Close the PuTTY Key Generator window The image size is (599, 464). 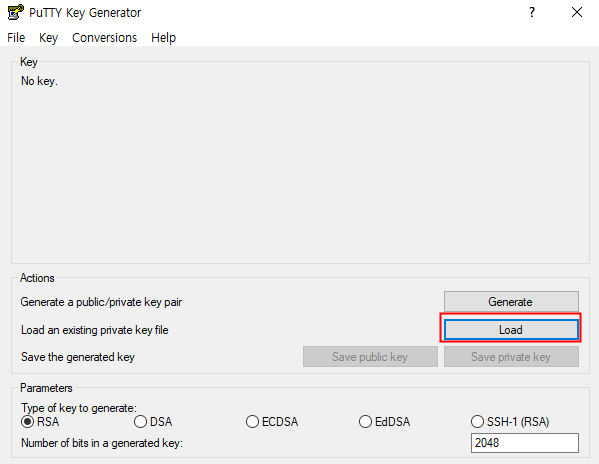[577, 12]
